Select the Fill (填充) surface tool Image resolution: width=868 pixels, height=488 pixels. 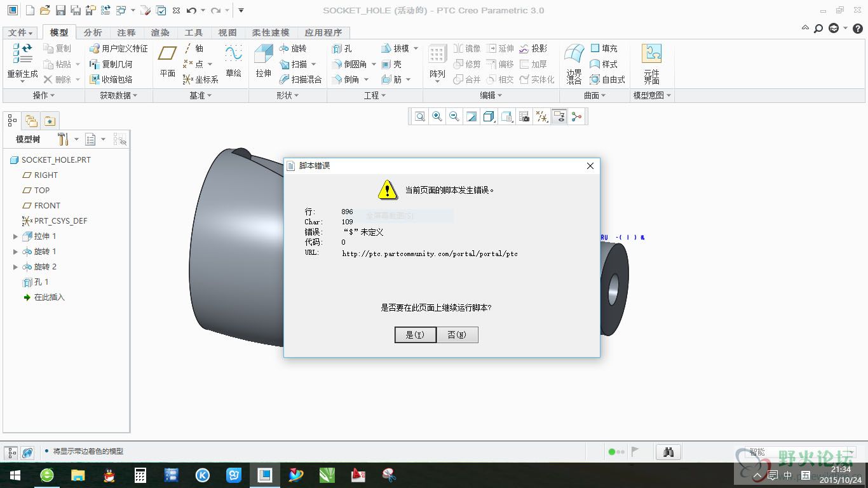(604, 48)
